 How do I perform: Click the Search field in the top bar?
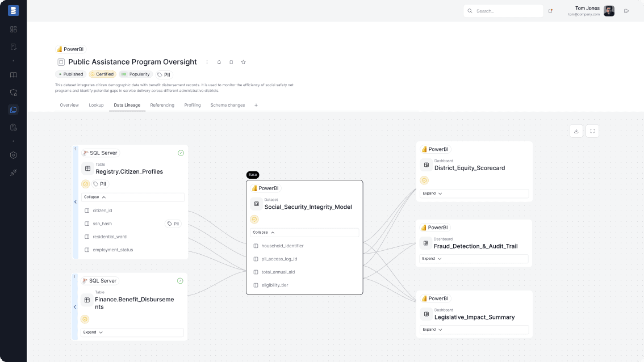[503, 11]
